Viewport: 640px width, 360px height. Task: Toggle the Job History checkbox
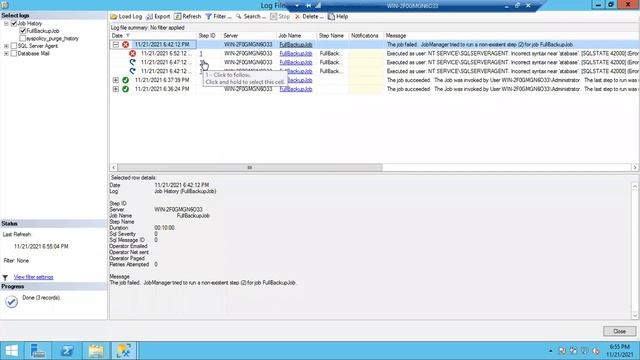click(x=14, y=23)
